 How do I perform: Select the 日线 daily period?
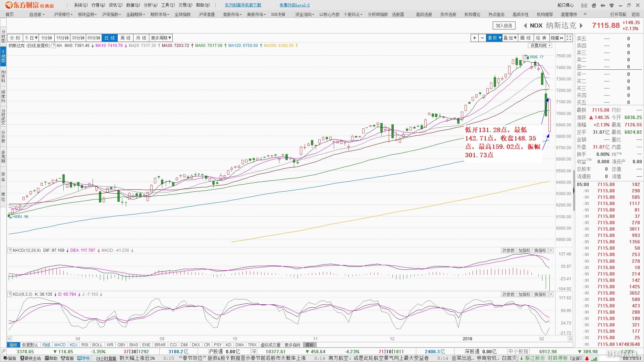pyautogui.click(x=110, y=38)
